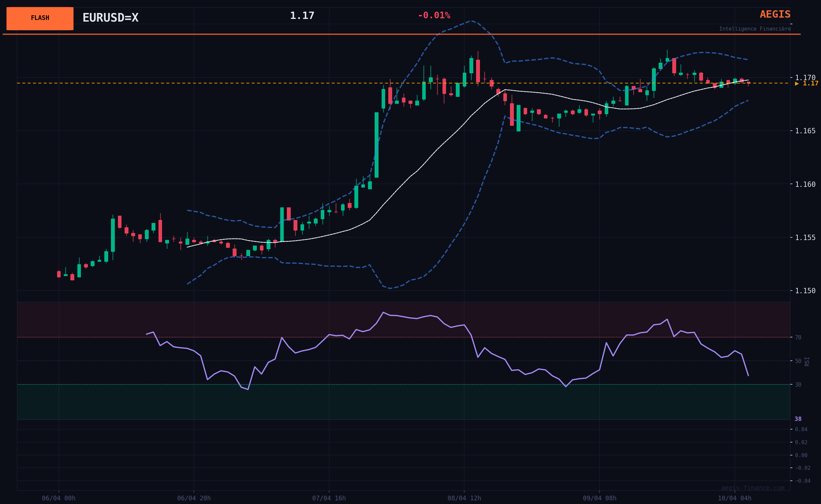Click the 06/04 20h time axis label

194,498
